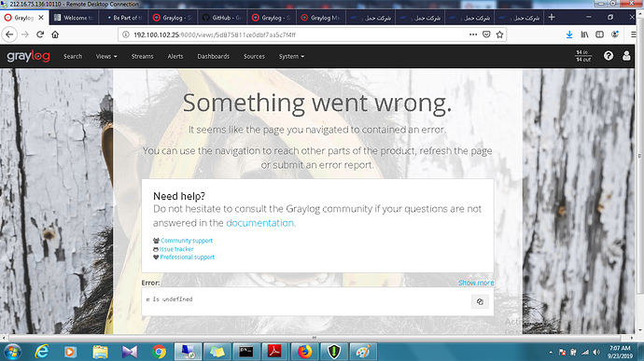644x361 pixels.
Task: Switch to the Firefox taskbar button
Action: (304, 352)
